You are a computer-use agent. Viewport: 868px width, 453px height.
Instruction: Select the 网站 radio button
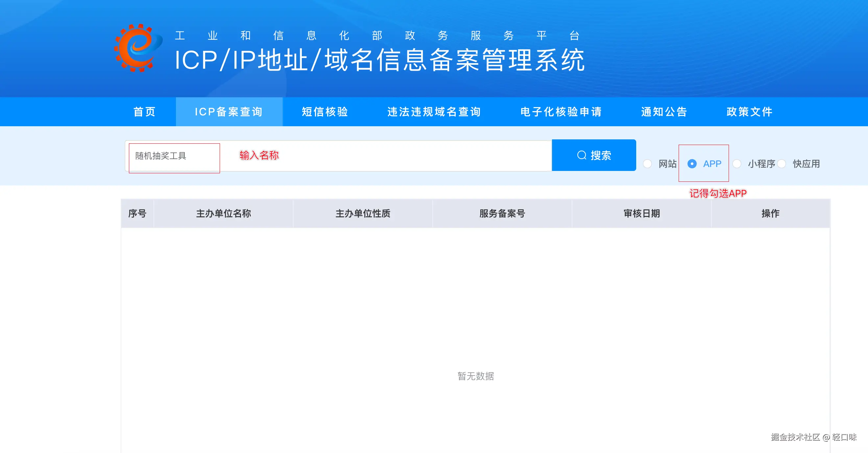(647, 164)
